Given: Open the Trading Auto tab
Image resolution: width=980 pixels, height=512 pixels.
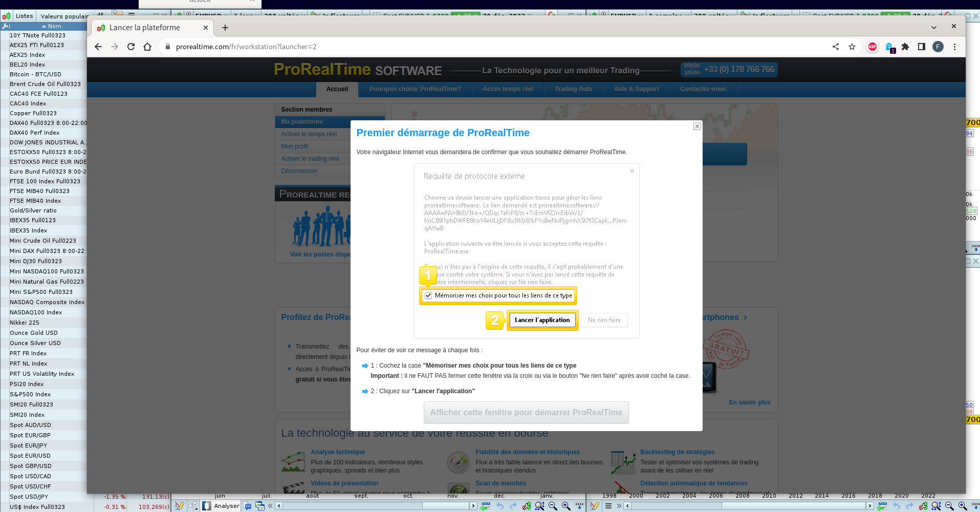Looking at the screenshot, I should coord(574,89).
